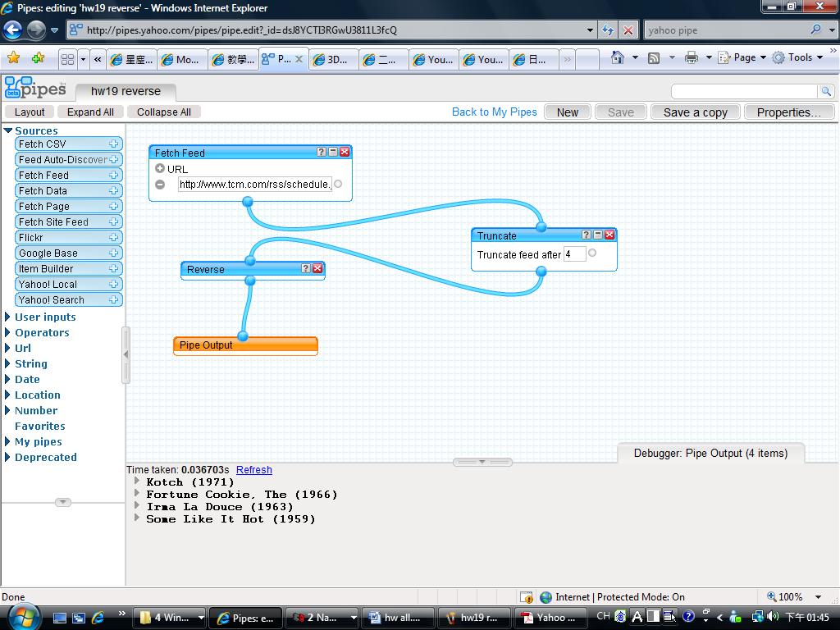The width and height of the screenshot is (840, 630).
Task: Minimize the Truncate module
Action: click(598, 235)
